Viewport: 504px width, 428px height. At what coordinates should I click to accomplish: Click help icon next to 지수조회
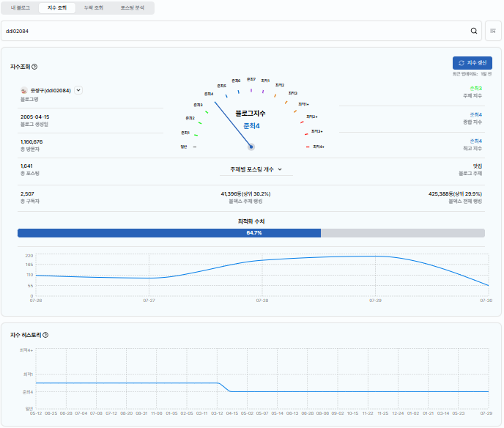click(x=34, y=67)
